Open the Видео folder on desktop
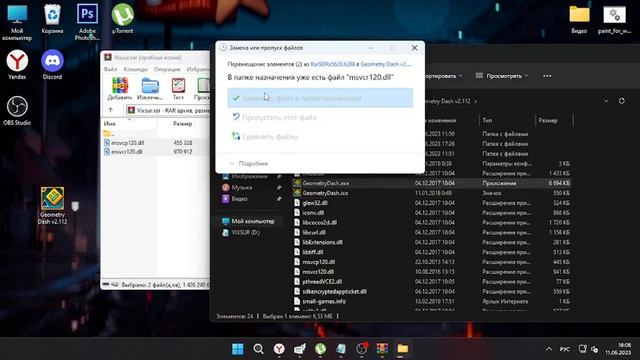The image size is (640, 360). [x=579, y=19]
